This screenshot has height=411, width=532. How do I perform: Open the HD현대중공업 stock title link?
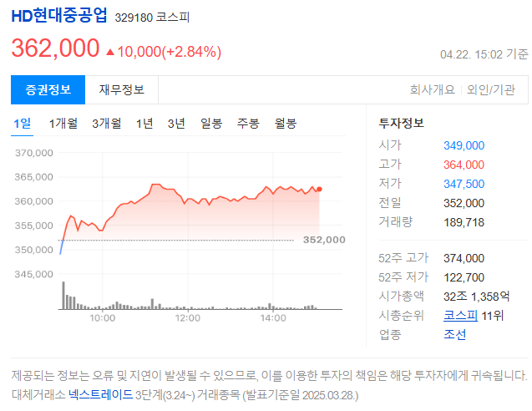[x=59, y=16]
